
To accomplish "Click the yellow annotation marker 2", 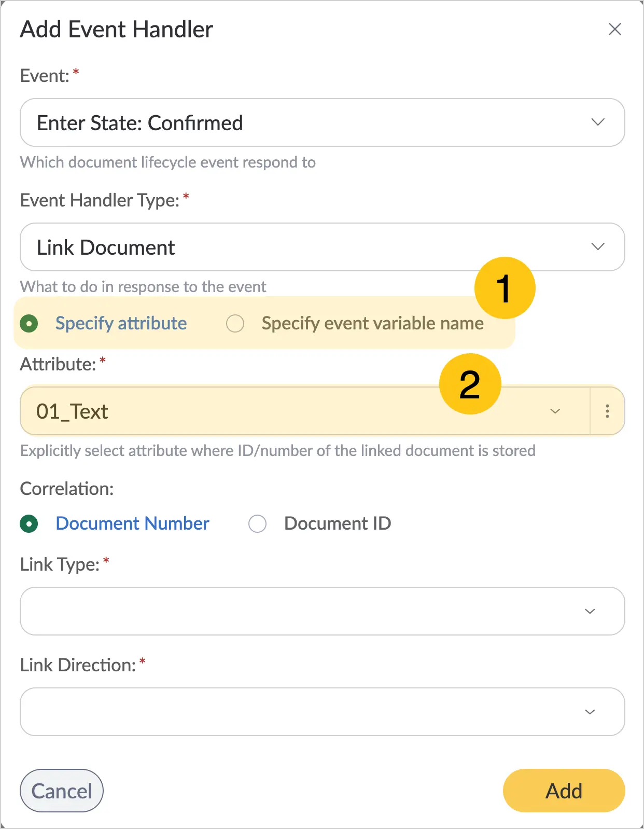I will click(x=470, y=384).
